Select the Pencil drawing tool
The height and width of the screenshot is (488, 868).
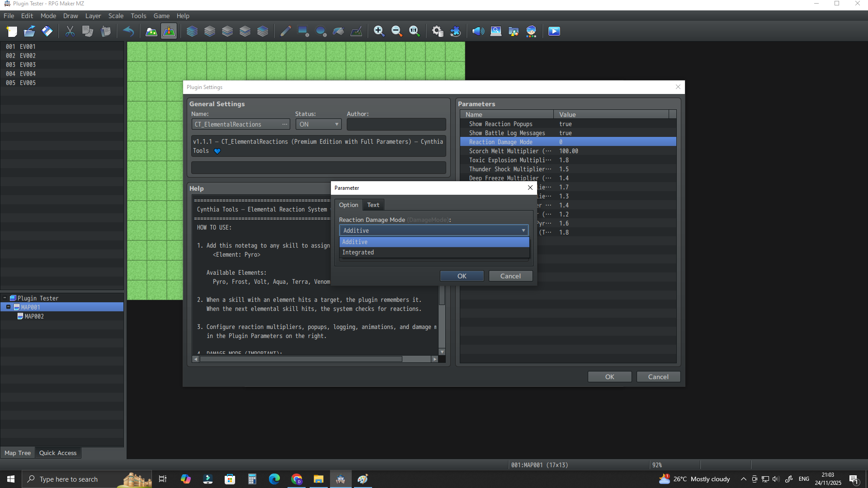(285, 31)
